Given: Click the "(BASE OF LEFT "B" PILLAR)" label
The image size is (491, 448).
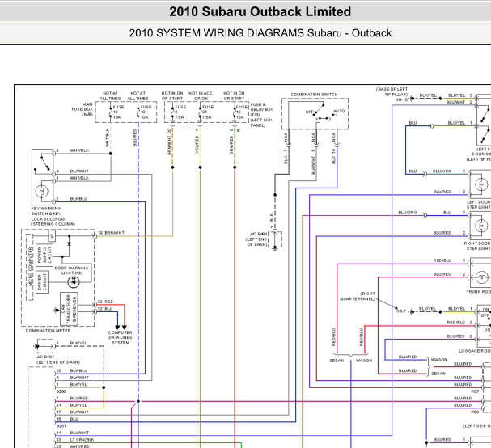Looking at the screenshot, I should (x=392, y=91).
